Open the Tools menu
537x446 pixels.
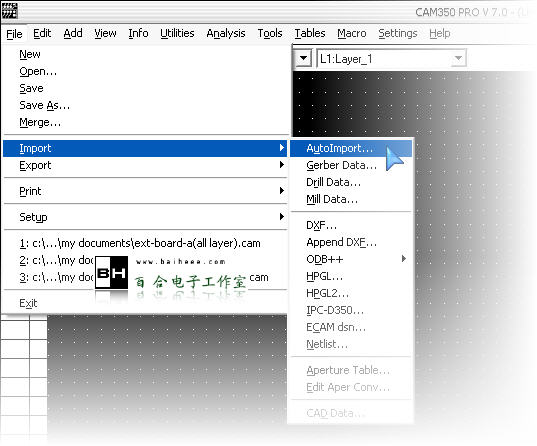point(270,33)
